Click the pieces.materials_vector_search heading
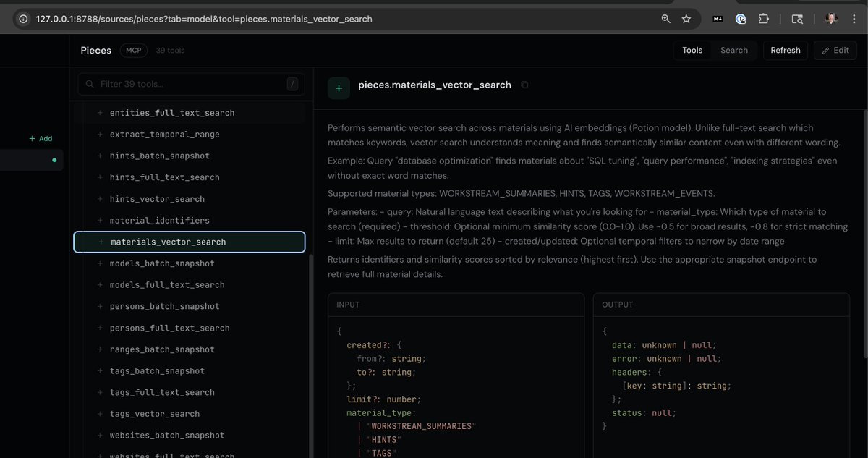This screenshot has height=458, width=868. (x=435, y=85)
